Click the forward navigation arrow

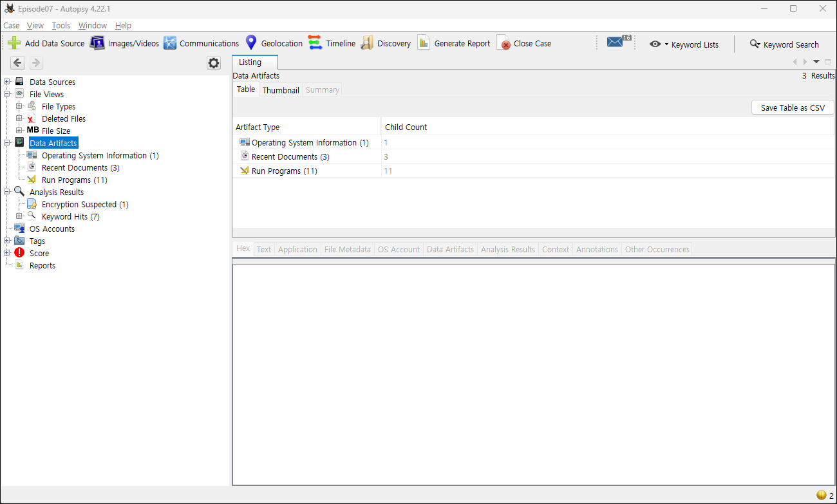coord(36,62)
